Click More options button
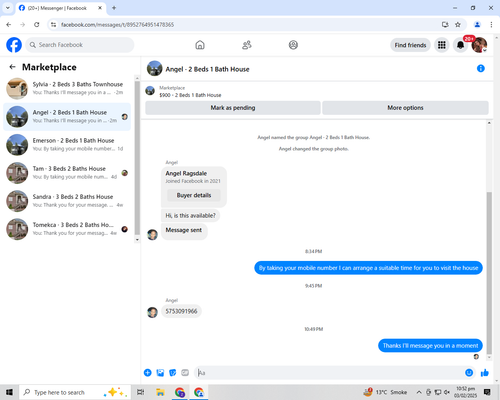Image resolution: width=500 pixels, height=400 pixels. click(405, 108)
